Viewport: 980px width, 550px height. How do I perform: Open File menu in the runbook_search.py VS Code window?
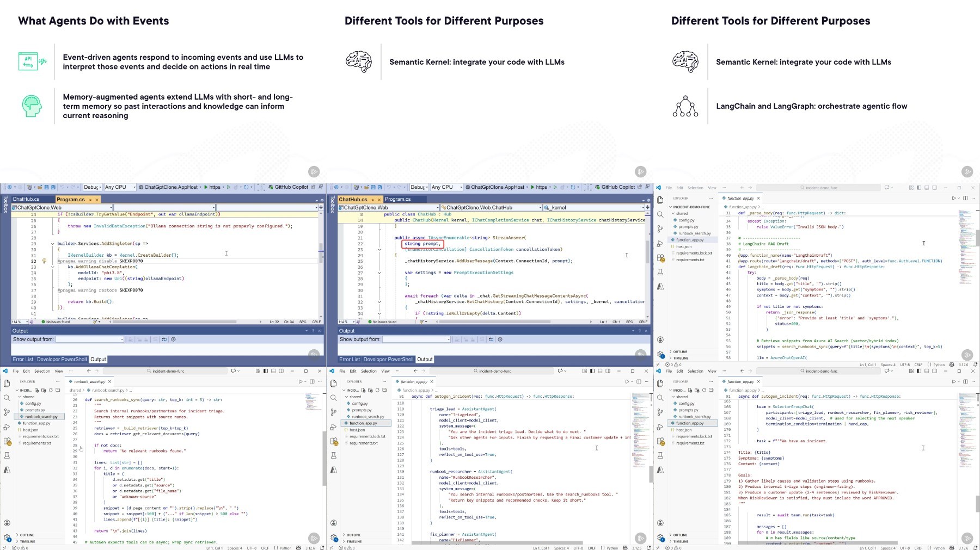(x=15, y=371)
